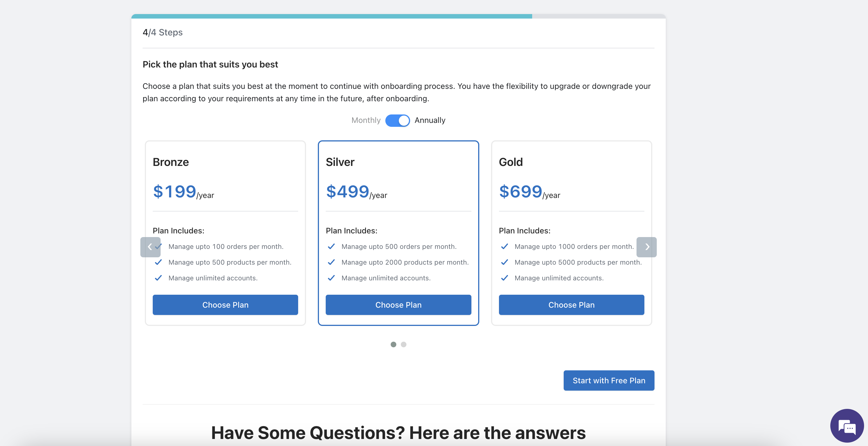The width and height of the screenshot is (868, 446).
Task: Click the carousel previous arrow
Action: point(150,247)
